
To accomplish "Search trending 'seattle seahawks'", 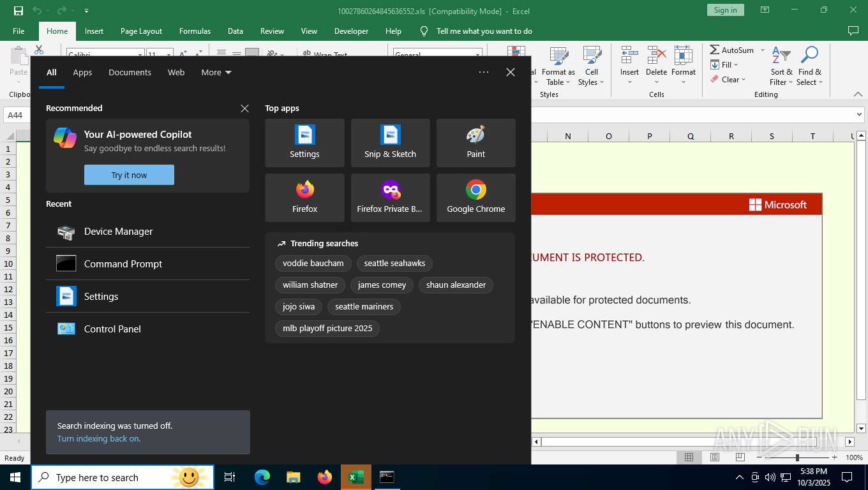I will click(x=394, y=264).
